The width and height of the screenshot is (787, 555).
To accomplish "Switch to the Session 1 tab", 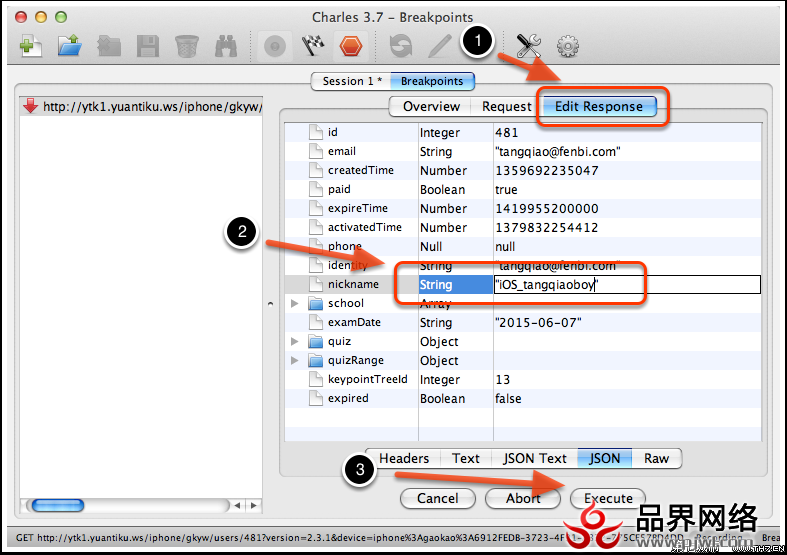I will tap(351, 81).
